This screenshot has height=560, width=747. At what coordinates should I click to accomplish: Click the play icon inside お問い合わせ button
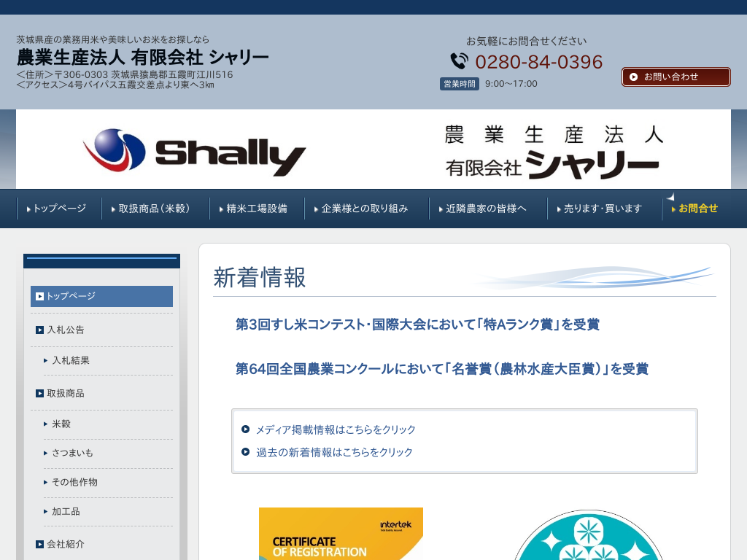(634, 77)
